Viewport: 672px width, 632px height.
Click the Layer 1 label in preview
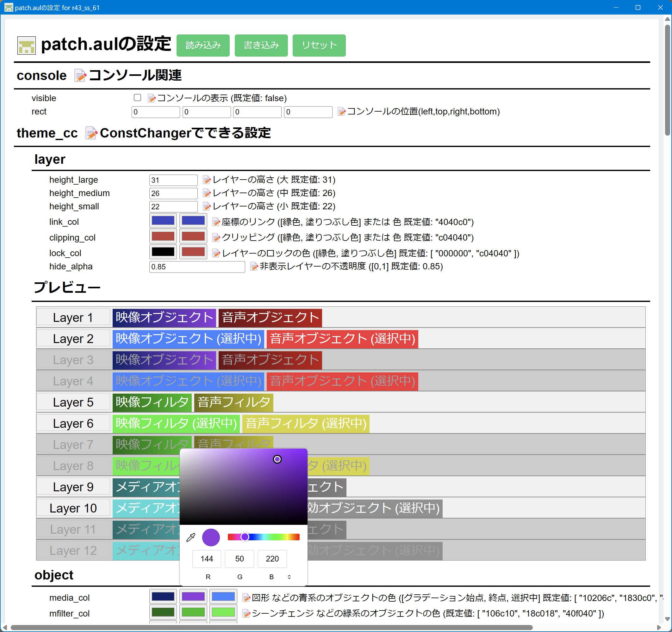(73, 317)
